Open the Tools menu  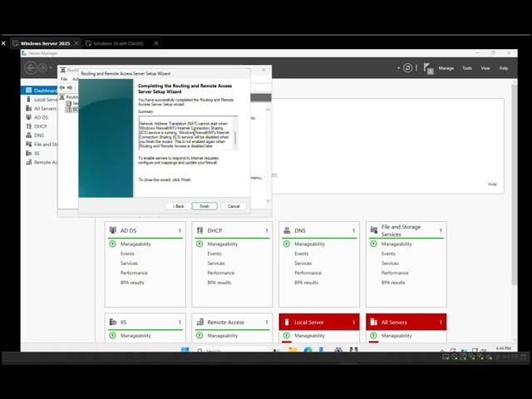click(467, 68)
